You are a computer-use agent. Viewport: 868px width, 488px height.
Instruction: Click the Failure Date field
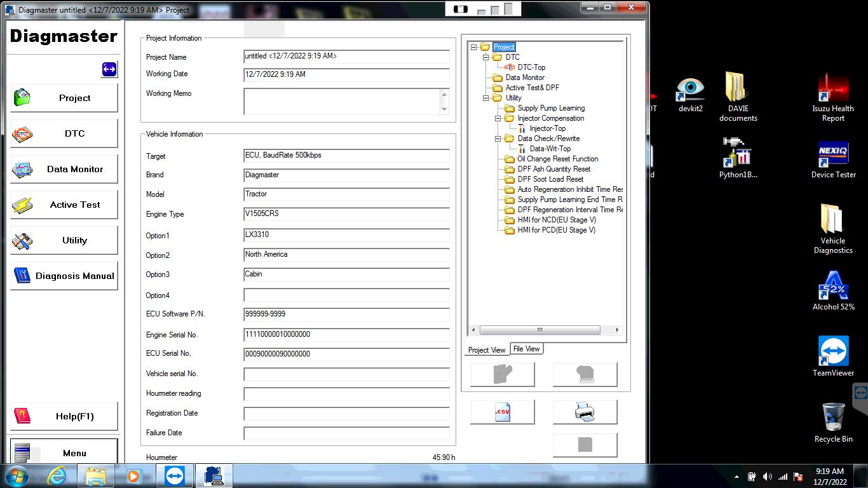click(x=346, y=433)
